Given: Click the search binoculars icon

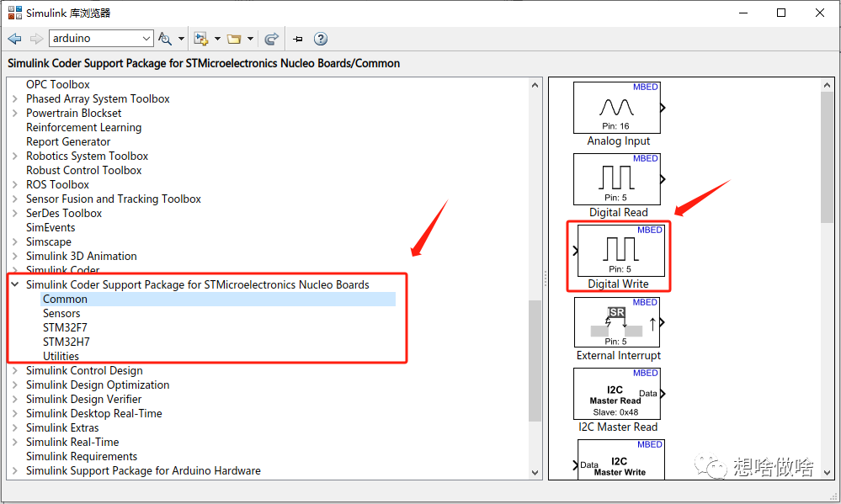Looking at the screenshot, I should click(165, 39).
